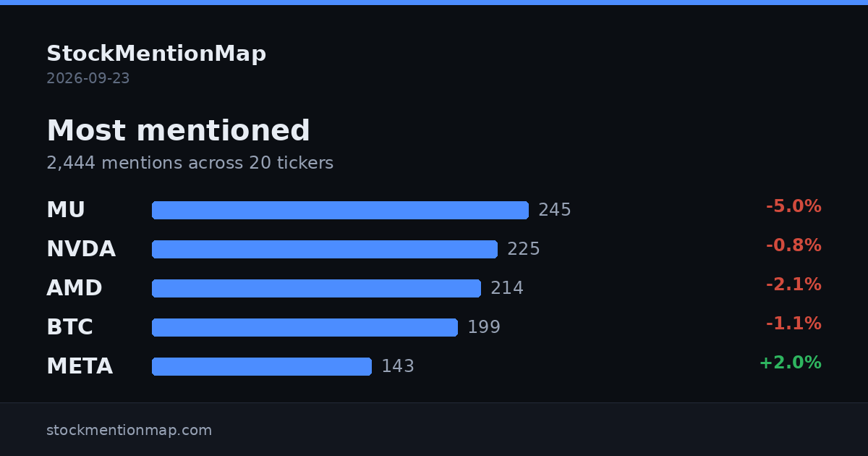The image size is (868, 456).
Task: Select the META ticker label
Action: point(80,366)
